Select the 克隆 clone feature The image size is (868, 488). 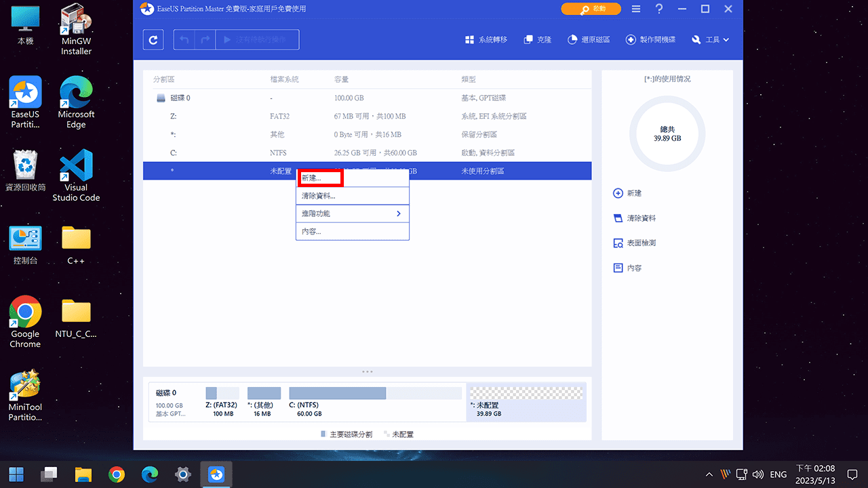click(x=537, y=39)
